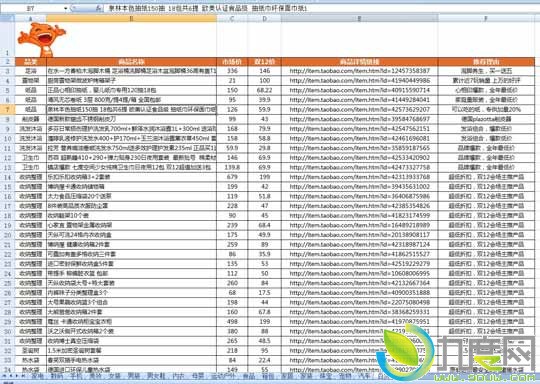The image size is (540, 384).
Task: Click the 商品详情链接 header cell
Action: coord(360,62)
